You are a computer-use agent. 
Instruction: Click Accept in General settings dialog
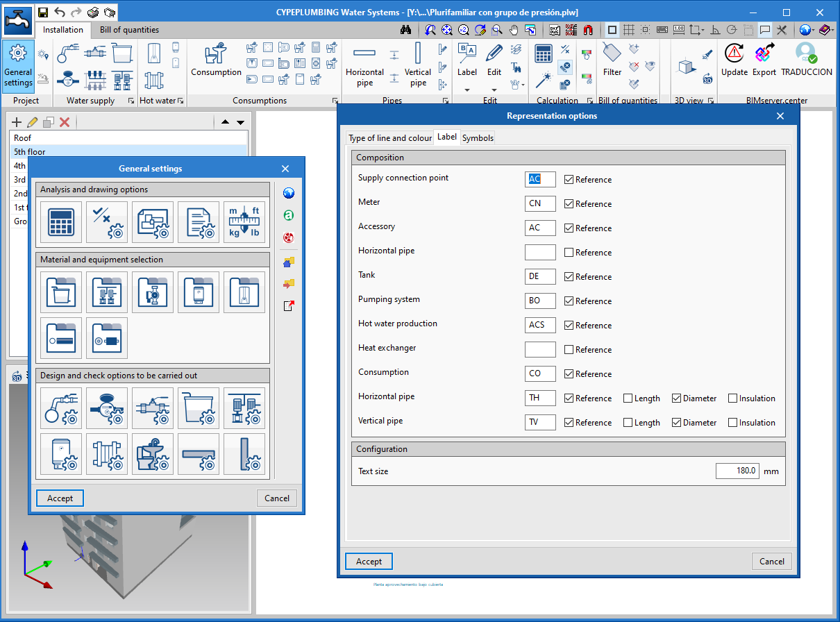[60, 498]
